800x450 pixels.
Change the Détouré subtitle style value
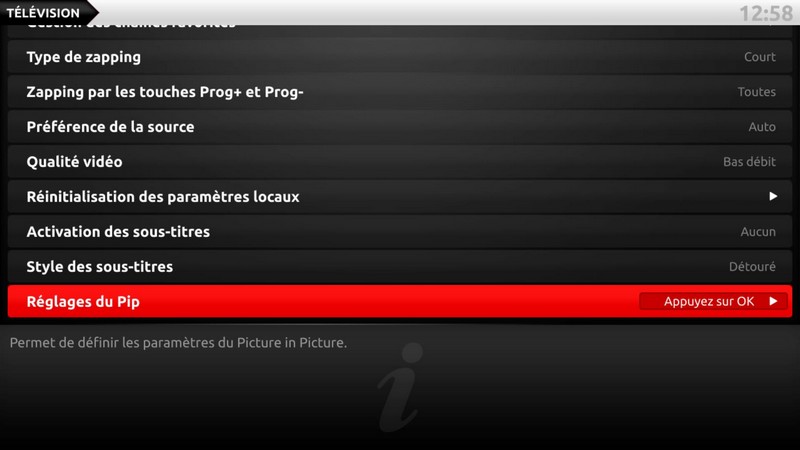(752, 266)
